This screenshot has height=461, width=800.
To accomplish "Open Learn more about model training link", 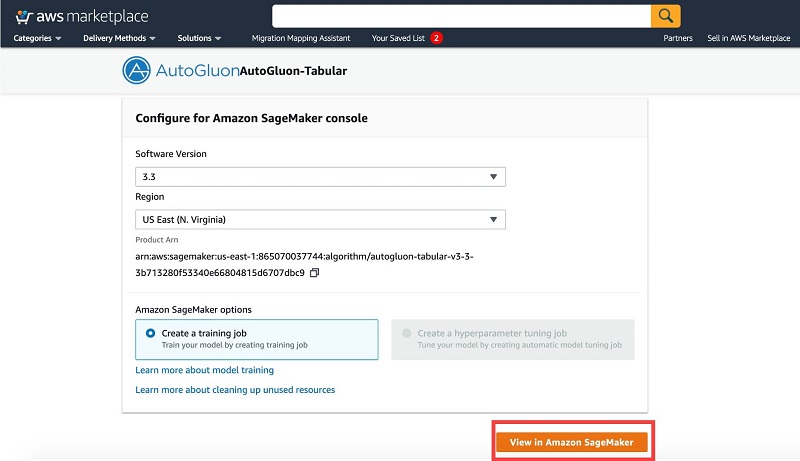I will 205,370.
